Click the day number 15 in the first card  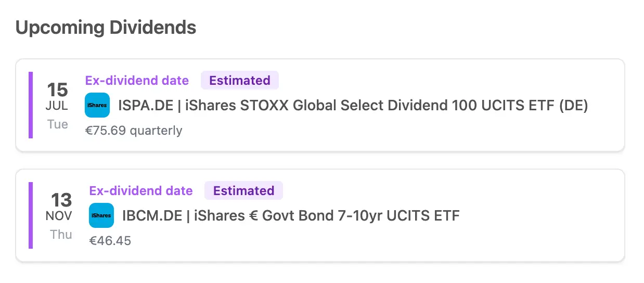57,90
